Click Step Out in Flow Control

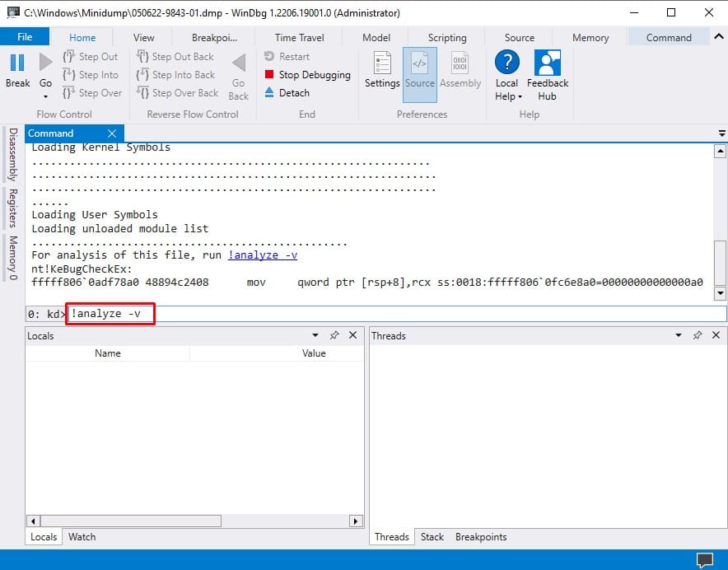[91, 57]
